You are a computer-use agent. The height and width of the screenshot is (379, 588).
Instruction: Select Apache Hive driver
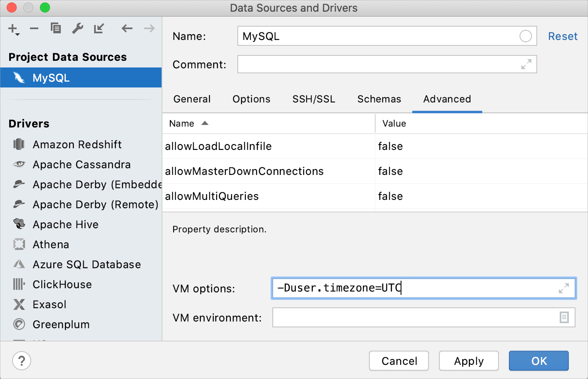(x=81, y=224)
